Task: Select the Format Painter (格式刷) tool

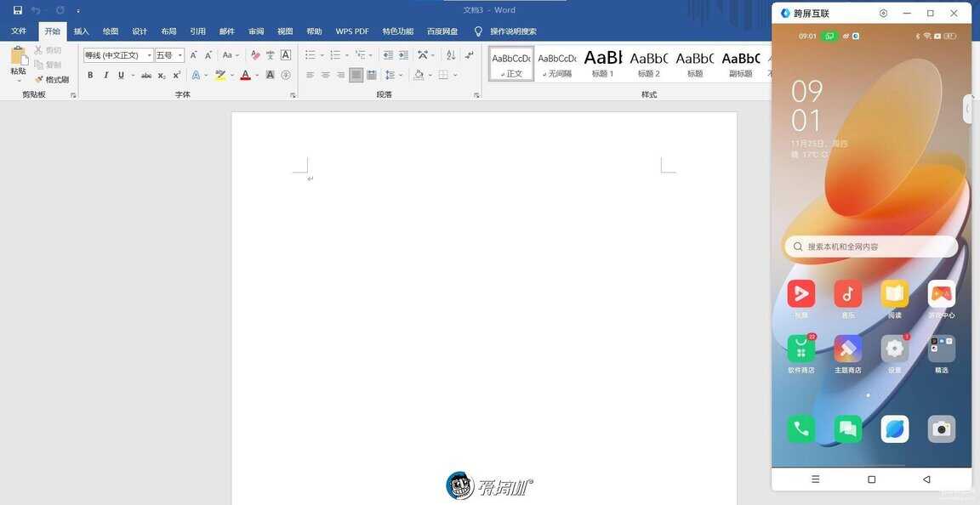Action: point(51,79)
